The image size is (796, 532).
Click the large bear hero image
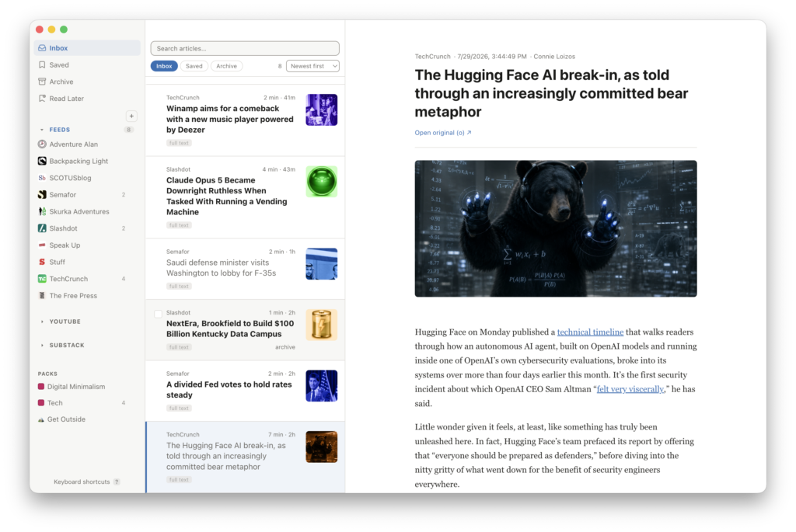(x=555, y=229)
